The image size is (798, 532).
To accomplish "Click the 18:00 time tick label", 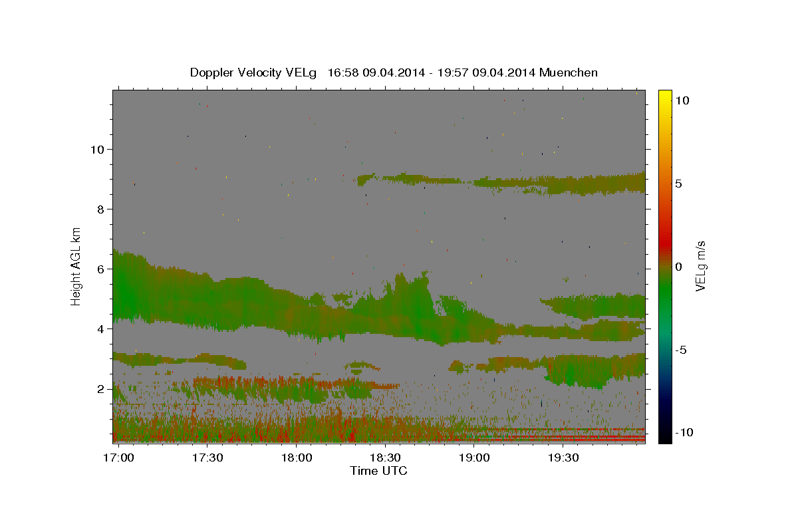I will coord(297,458).
